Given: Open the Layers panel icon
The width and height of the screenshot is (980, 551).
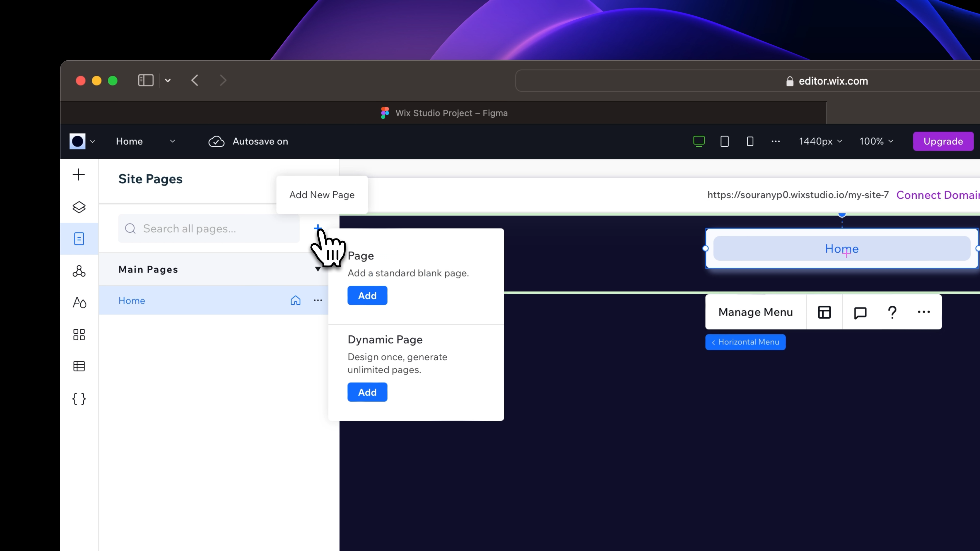Looking at the screenshot, I should 79,207.
